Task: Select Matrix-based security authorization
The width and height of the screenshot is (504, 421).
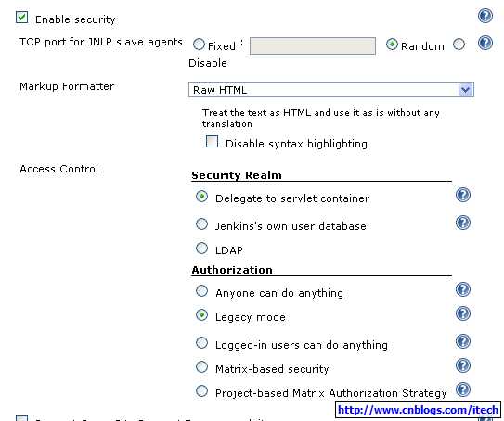Action: 201,366
